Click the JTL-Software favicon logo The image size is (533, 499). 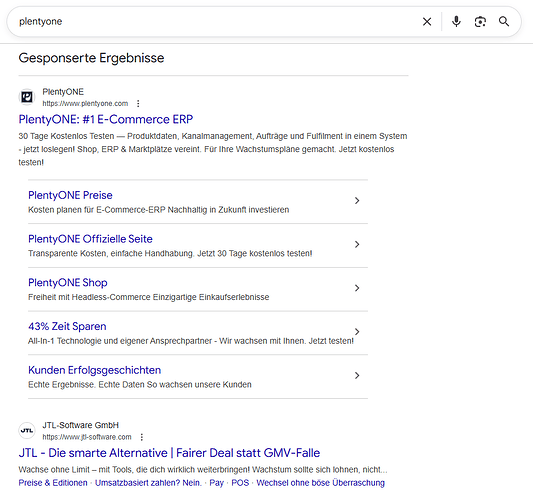pyautogui.click(x=27, y=431)
